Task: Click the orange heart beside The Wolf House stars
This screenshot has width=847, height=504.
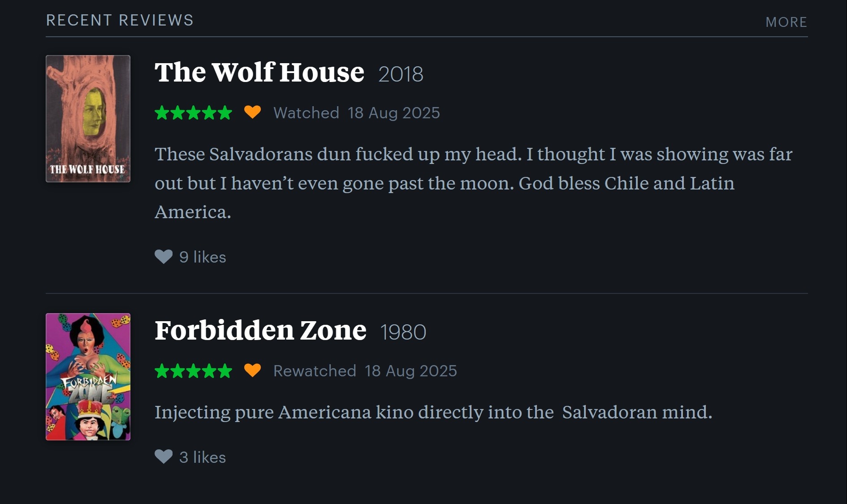Action: click(x=252, y=112)
